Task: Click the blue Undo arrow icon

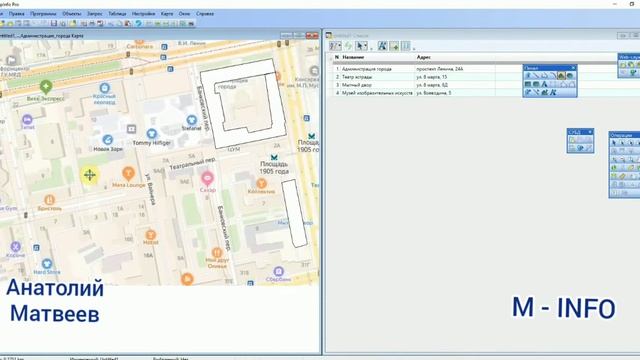Action: [x=138, y=24]
